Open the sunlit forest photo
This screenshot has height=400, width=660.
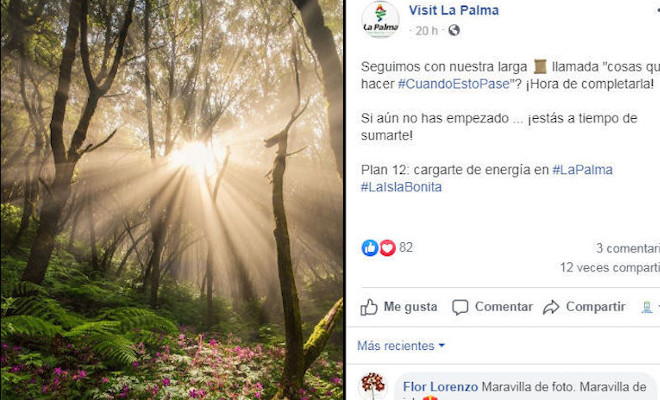(172, 200)
